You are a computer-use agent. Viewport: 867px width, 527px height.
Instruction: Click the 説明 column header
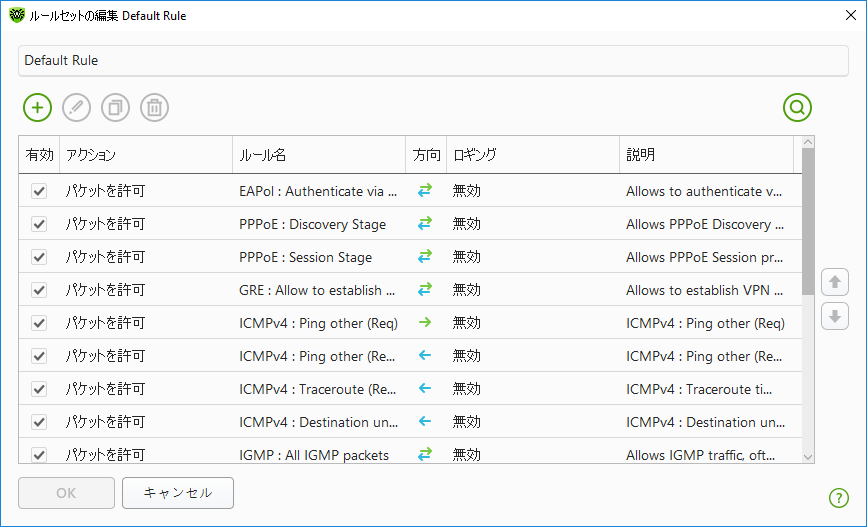(x=705, y=155)
